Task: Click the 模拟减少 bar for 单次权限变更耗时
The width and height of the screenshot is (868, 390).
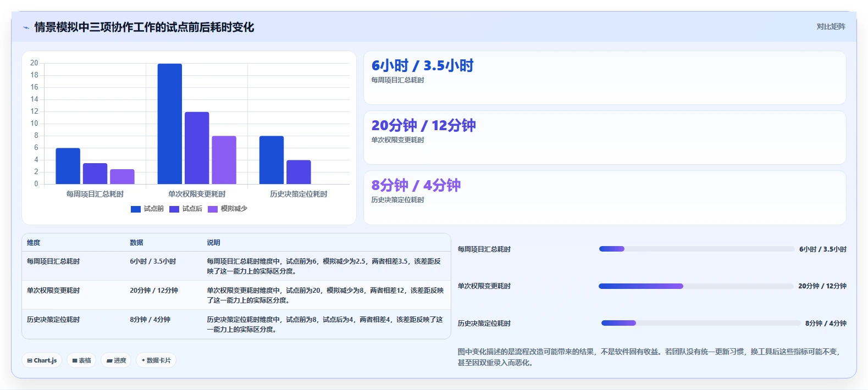Action: 224,160
